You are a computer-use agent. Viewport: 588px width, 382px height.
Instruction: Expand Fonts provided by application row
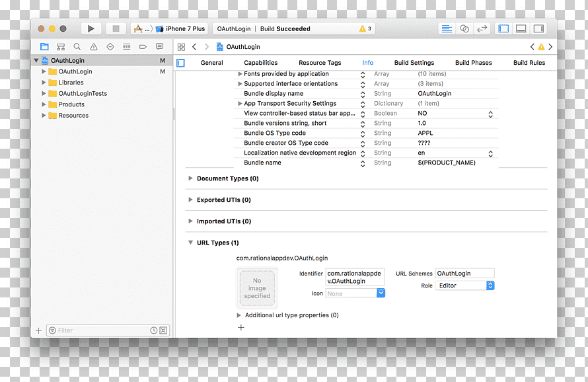tap(240, 74)
